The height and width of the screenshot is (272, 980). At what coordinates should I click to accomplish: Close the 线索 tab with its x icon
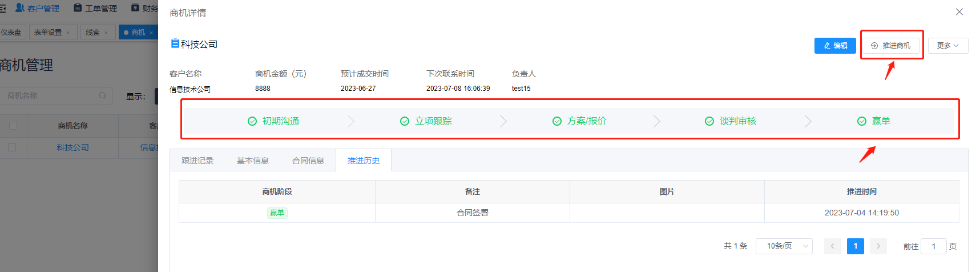106,33
